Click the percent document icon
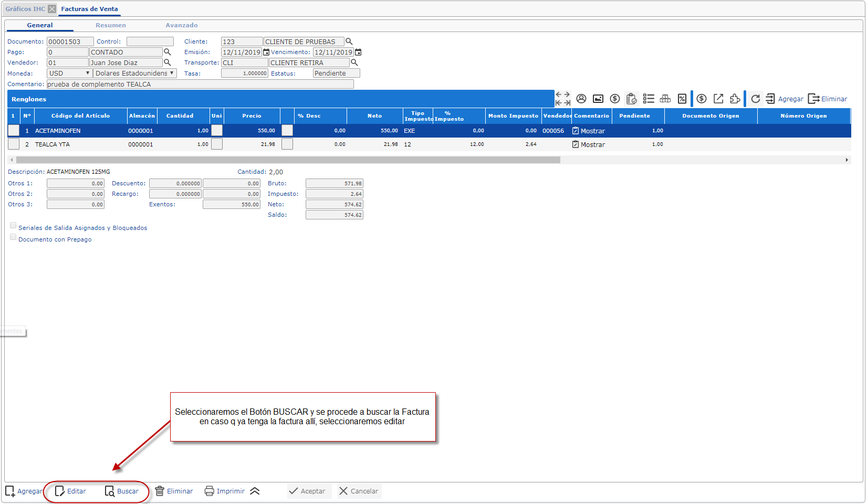This screenshot has height=504, width=867. 682,99
